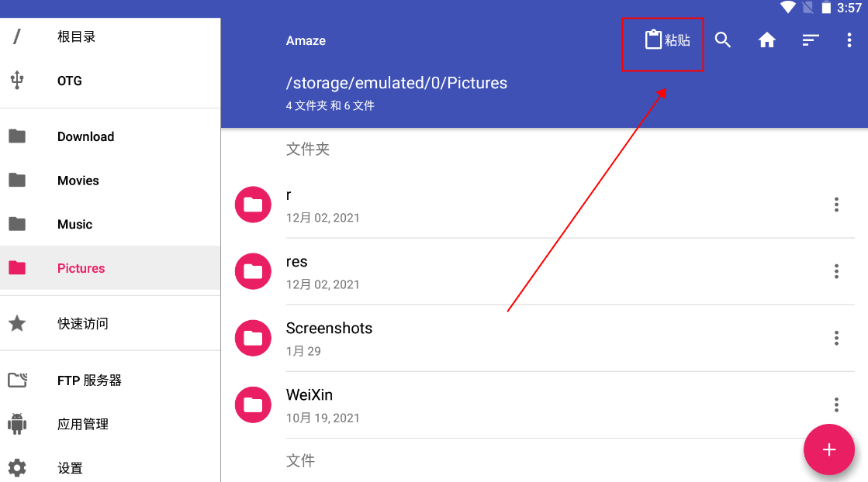Open the toolbar overflow menu
The height and width of the screenshot is (482, 868).
point(849,40)
